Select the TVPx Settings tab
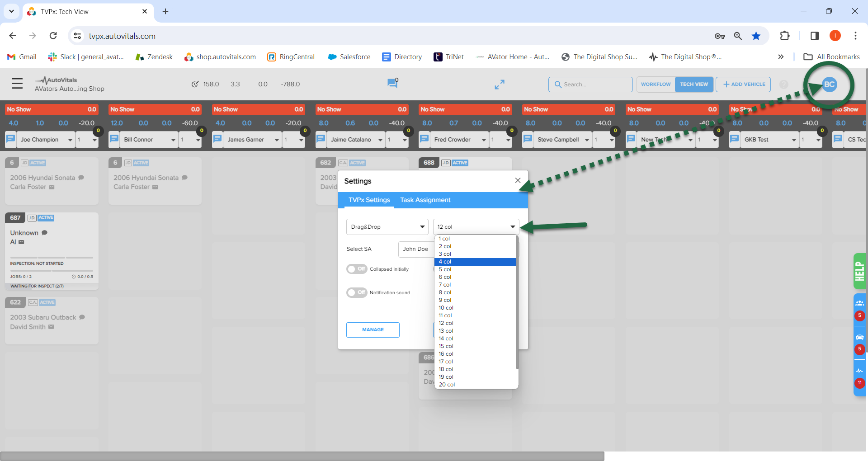Viewport: 868px width, 461px height. tap(369, 200)
